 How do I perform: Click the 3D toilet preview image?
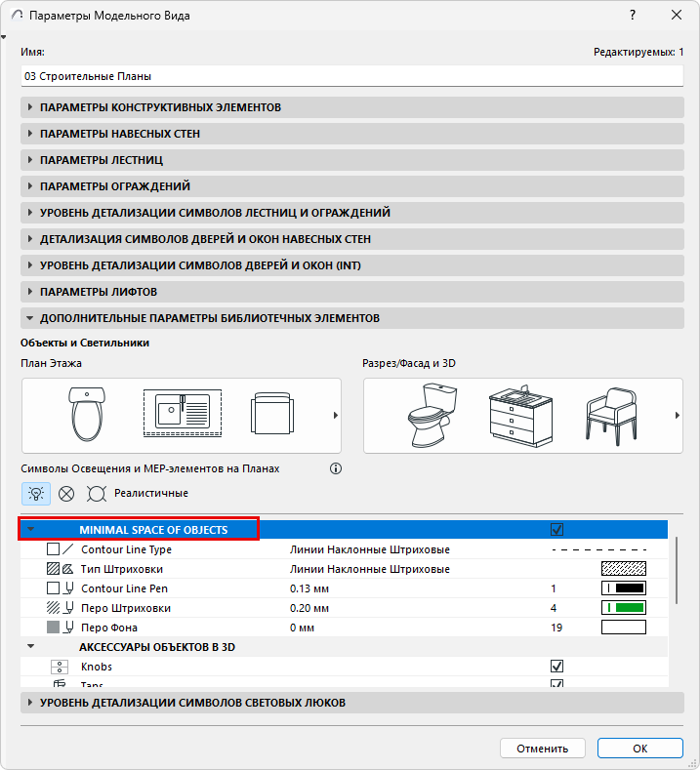pos(432,416)
